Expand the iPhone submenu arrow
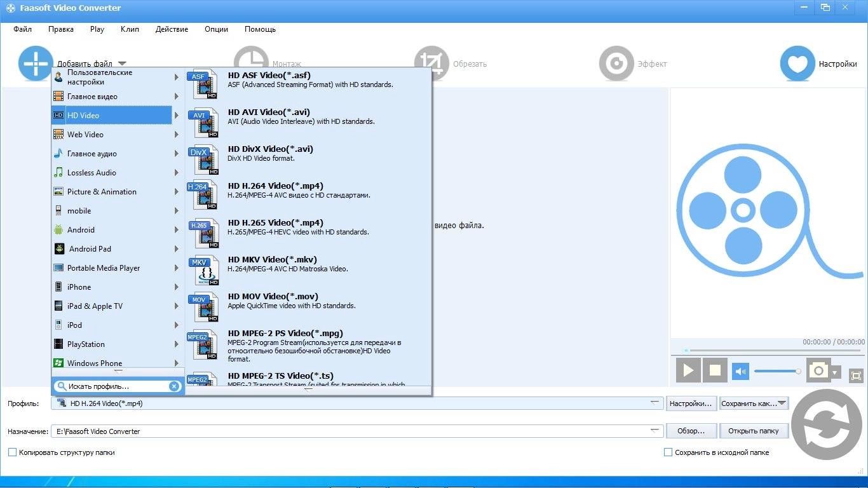Screen dimensions: 868x488 click(177, 287)
